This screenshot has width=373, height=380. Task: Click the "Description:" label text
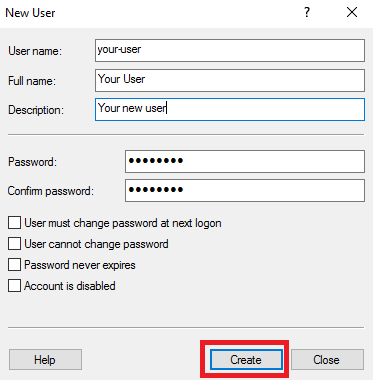click(x=36, y=110)
